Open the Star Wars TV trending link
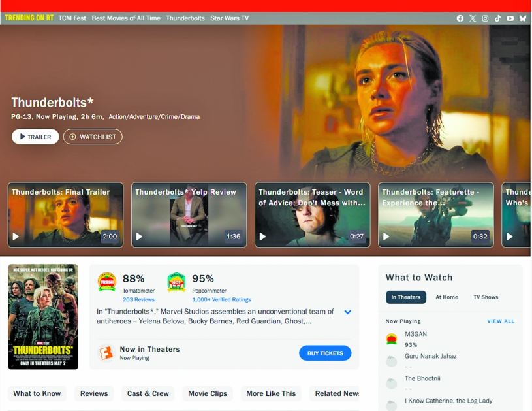The height and width of the screenshot is (411, 532). pyautogui.click(x=229, y=18)
